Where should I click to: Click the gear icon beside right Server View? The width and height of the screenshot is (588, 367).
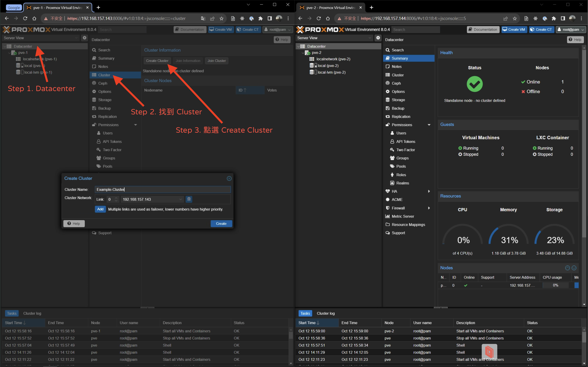pyautogui.click(x=378, y=38)
